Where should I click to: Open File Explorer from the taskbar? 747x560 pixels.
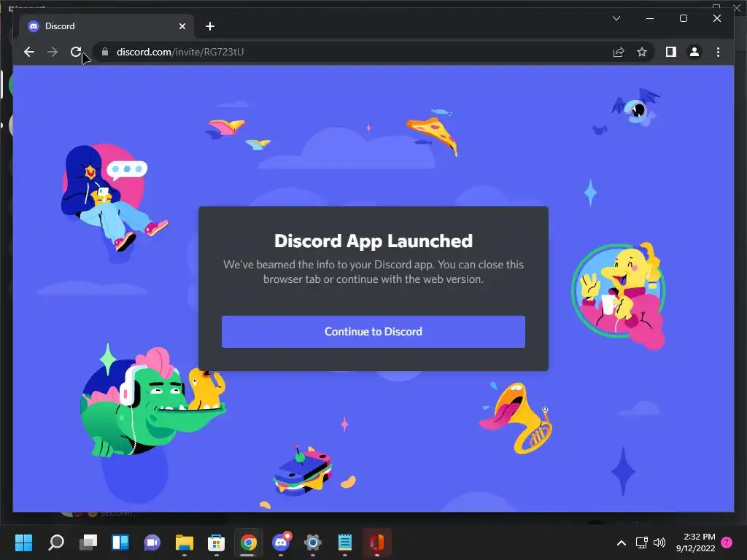[185, 542]
